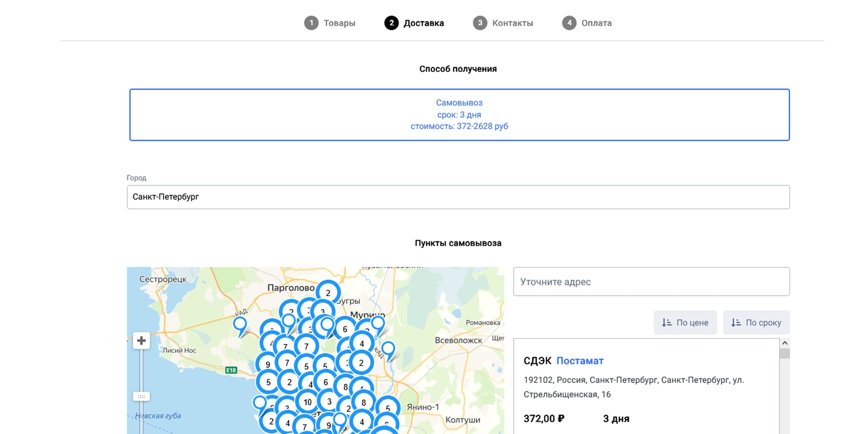Select the Самовывоз pickup method box
Image resolution: width=868 pixels, height=434 pixels.
[x=459, y=114]
